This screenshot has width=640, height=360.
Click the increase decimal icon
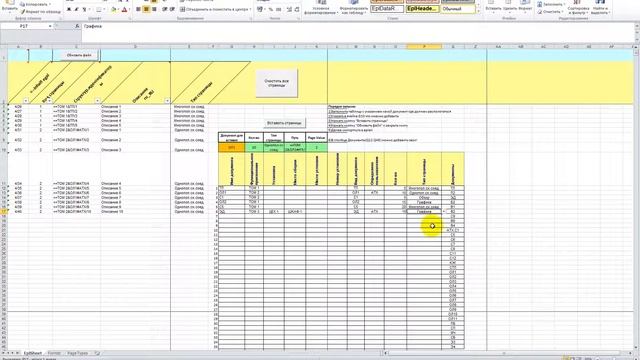coord(289,9)
